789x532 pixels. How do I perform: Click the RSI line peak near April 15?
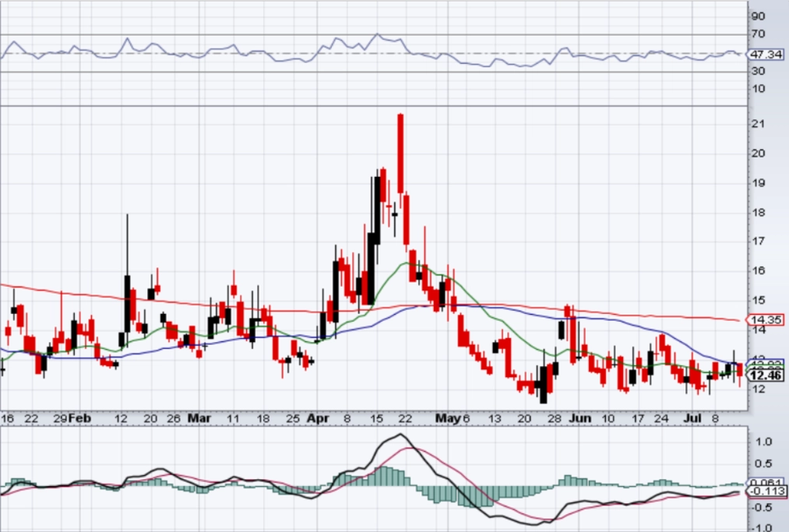tap(378, 34)
